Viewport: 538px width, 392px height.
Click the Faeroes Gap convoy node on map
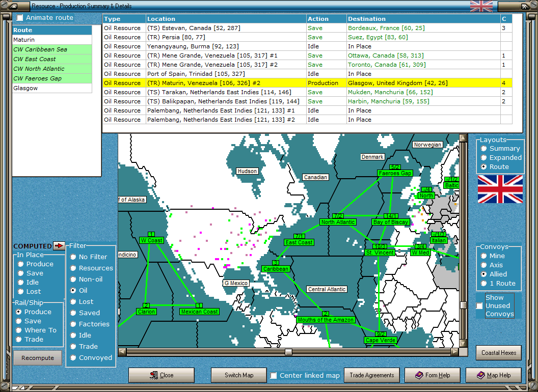click(395, 173)
